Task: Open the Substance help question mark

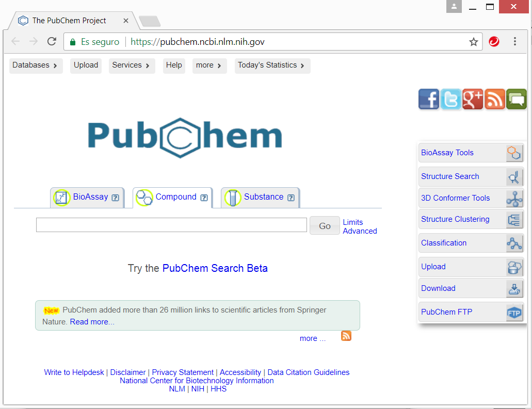Action: (x=291, y=198)
